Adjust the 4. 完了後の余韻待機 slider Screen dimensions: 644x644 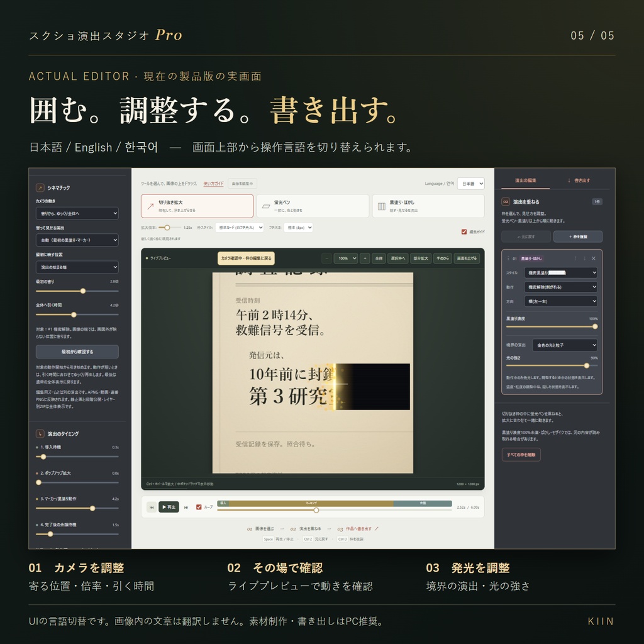point(77,534)
